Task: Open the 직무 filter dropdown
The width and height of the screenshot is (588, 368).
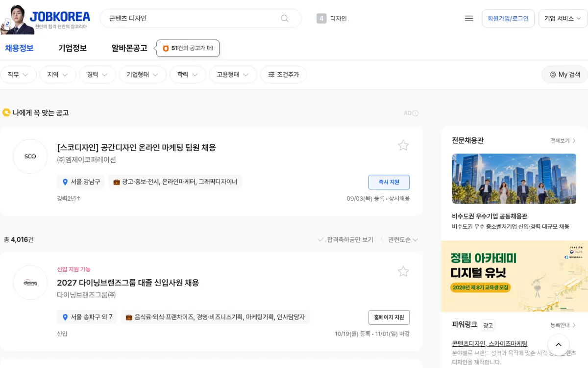Action: point(18,75)
